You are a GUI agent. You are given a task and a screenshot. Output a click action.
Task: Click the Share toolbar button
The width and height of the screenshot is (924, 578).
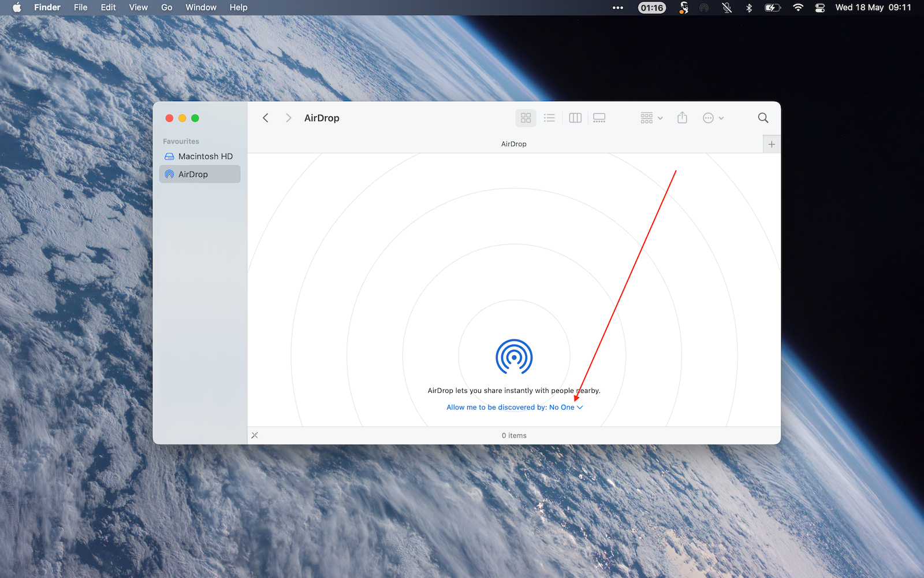682,118
